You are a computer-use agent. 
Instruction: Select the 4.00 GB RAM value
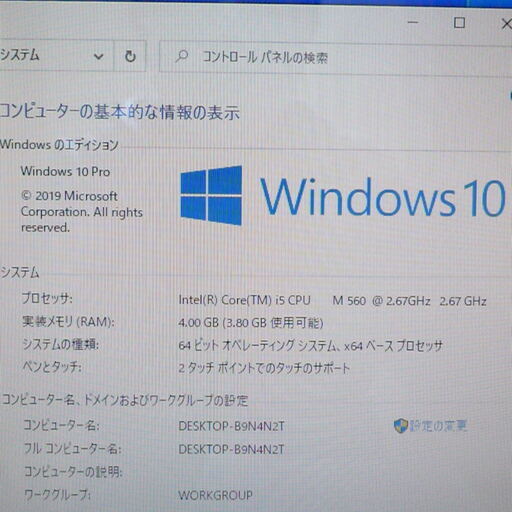(x=251, y=323)
